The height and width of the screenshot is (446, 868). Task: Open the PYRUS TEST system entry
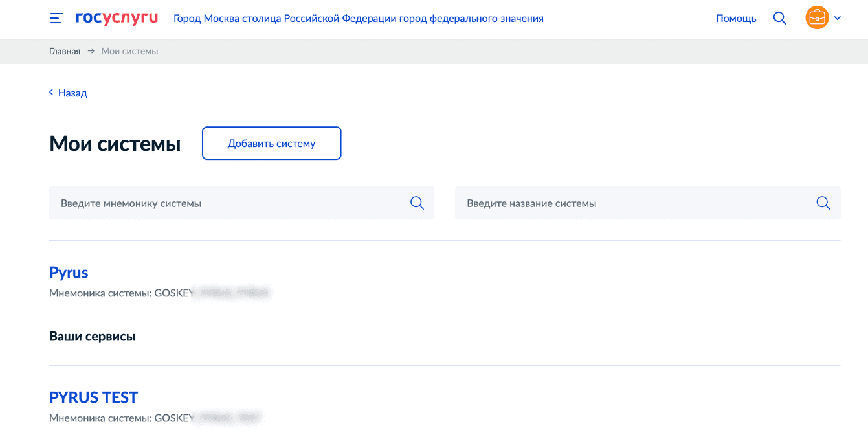94,397
